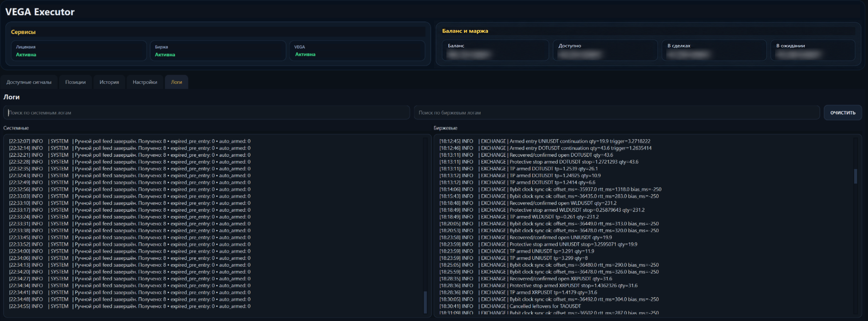The height and width of the screenshot is (321, 868).
Task: Select TP armed UNIUSDT tp=3.299 line
Action: point(513,258)
